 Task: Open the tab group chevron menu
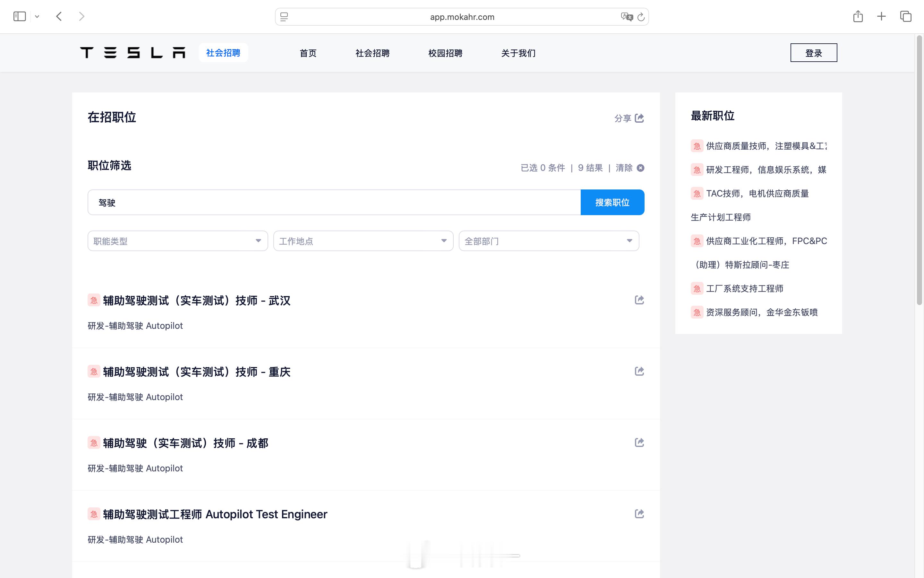tap(37, 16)
